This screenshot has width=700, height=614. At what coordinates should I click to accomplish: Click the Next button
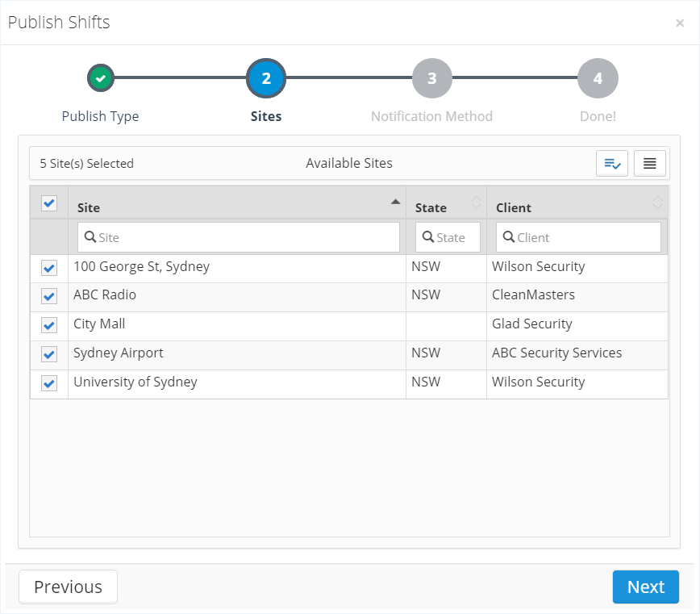point(645,587)
